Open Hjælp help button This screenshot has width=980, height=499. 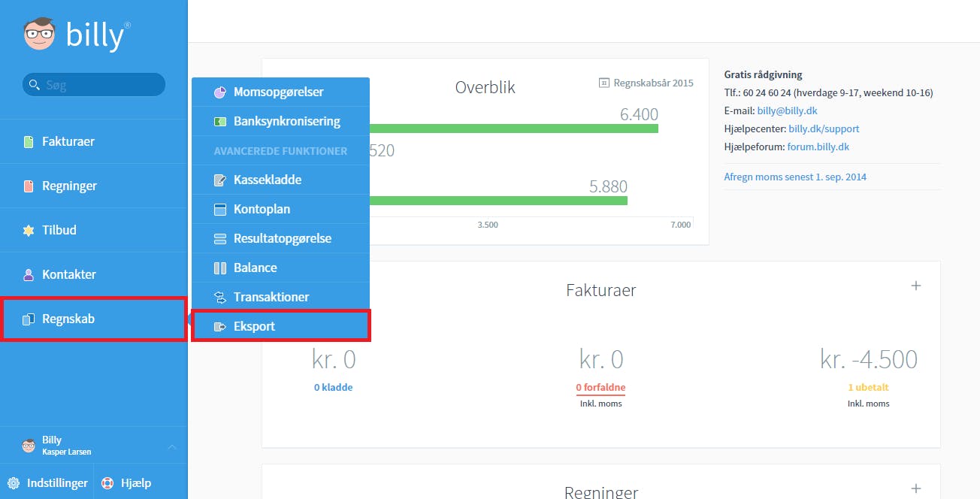click(x=126, y=483)
